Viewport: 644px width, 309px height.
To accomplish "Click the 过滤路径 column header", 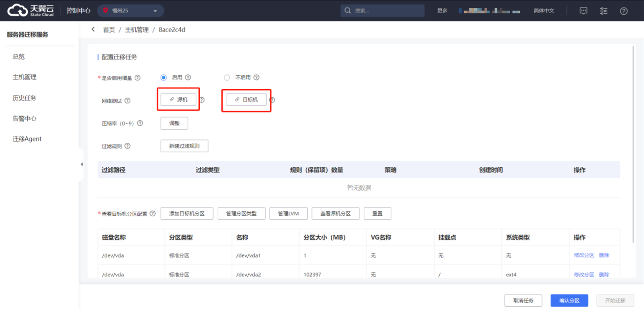I will click(113, 170).
